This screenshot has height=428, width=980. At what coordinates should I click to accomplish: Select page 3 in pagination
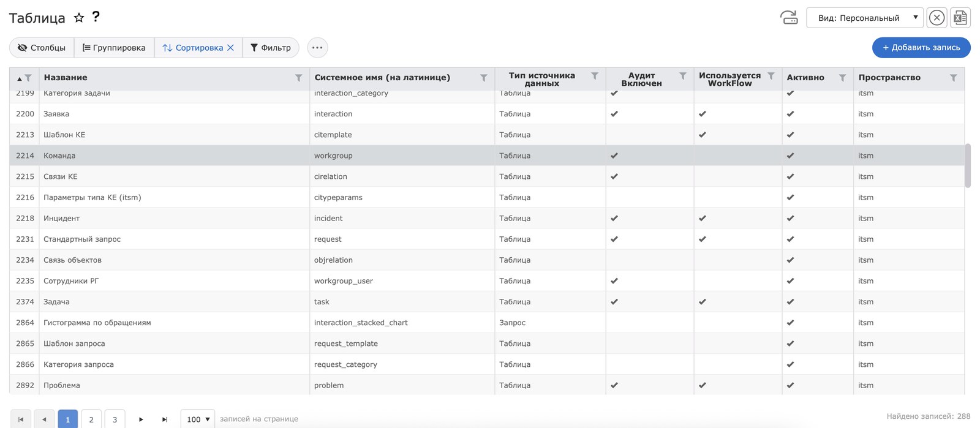(x=115, y=419)
